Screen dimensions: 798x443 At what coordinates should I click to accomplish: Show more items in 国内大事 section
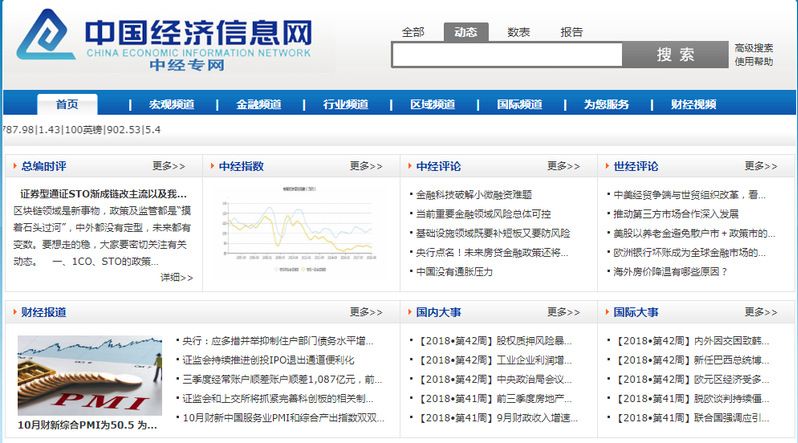click(563, 312)
